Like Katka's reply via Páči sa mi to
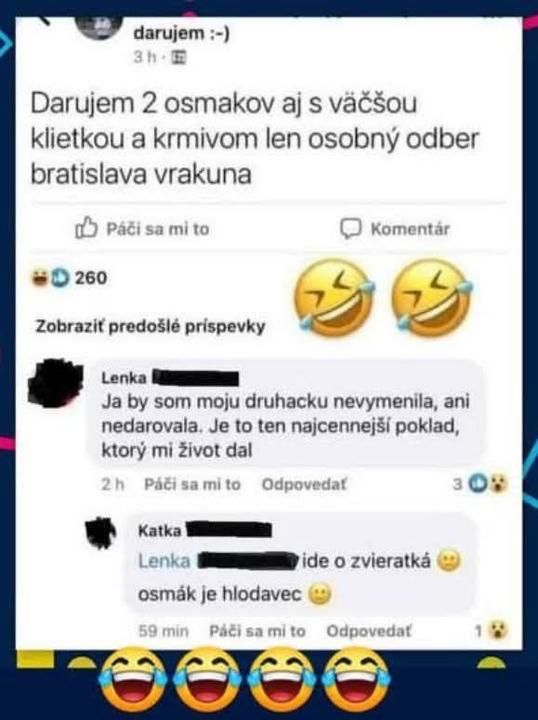This screenshot has width=538, height=720. click(x=257, y=631)
